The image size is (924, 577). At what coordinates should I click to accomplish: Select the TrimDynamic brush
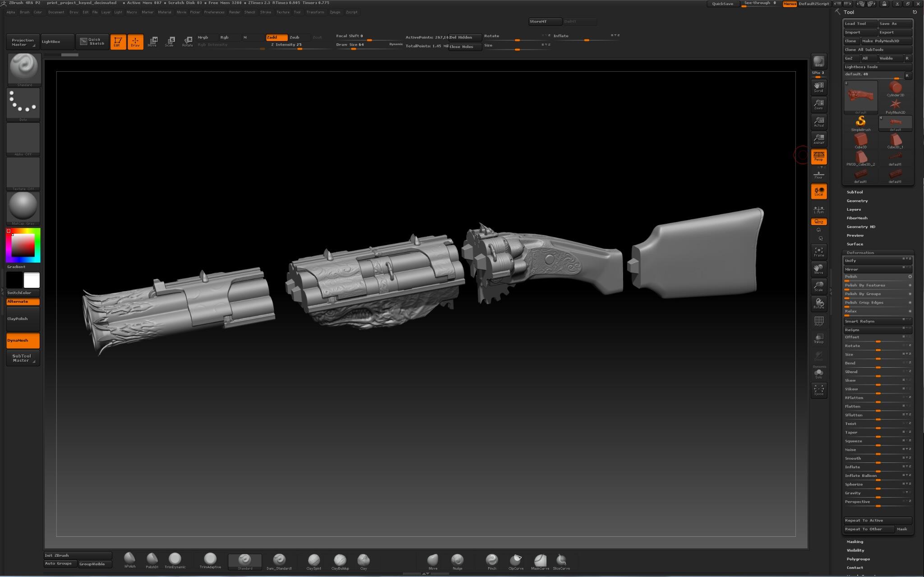pyautogui.click(x=175, y=560)
